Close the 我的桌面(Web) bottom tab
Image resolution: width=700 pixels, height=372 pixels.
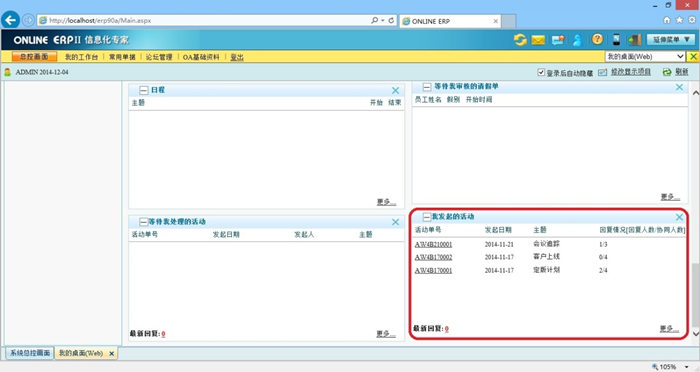click(x=112, y=354)
